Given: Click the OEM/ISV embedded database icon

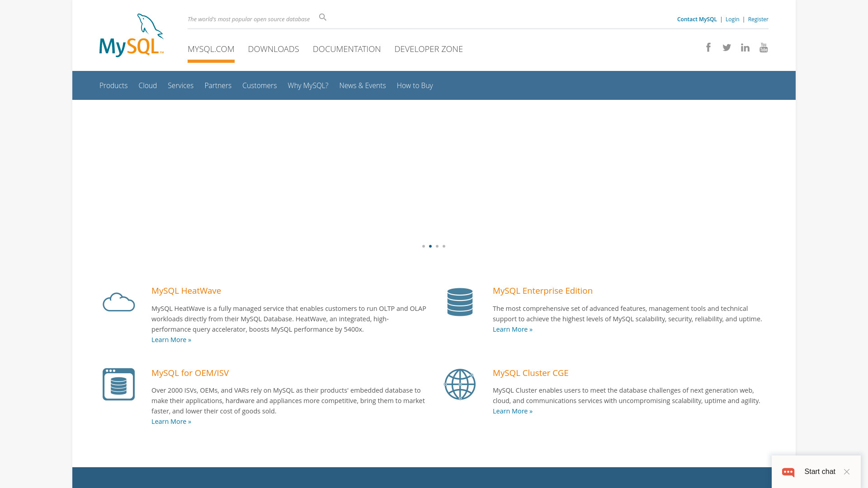Looking at the screenshot, I should click(118, 384).
